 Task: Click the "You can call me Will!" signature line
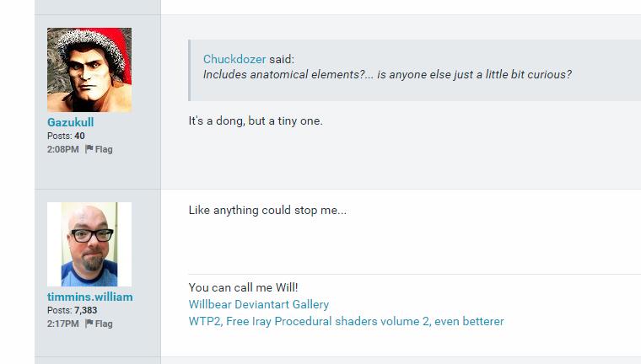(x=244, y=287)
